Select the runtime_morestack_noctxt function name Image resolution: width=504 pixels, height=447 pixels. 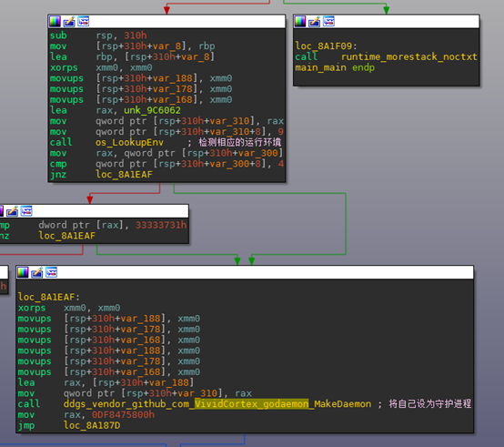pyautogui.click(x=408, y=56)
